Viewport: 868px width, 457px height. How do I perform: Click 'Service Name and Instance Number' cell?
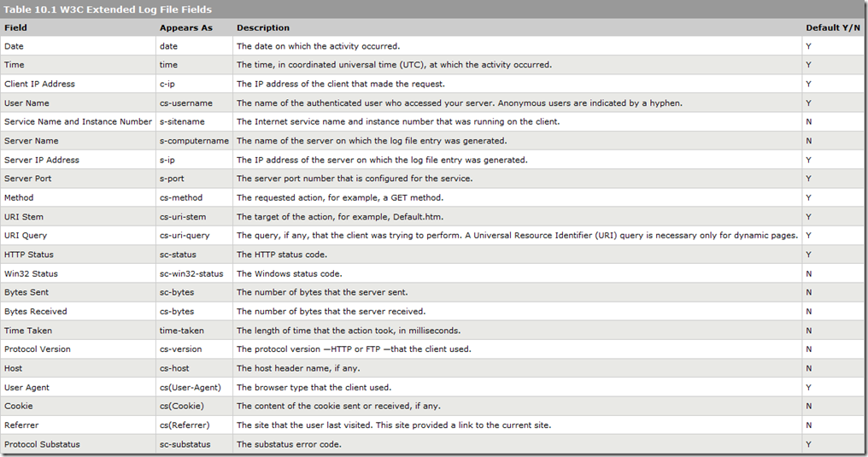(x=78, y=121)
